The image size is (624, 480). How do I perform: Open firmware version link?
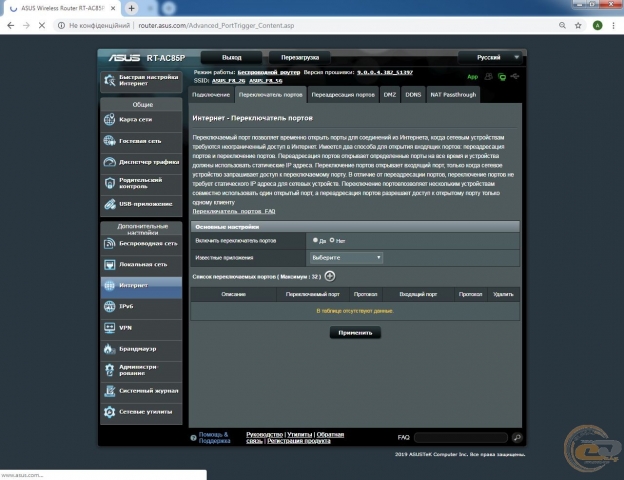tap(384, 72)
